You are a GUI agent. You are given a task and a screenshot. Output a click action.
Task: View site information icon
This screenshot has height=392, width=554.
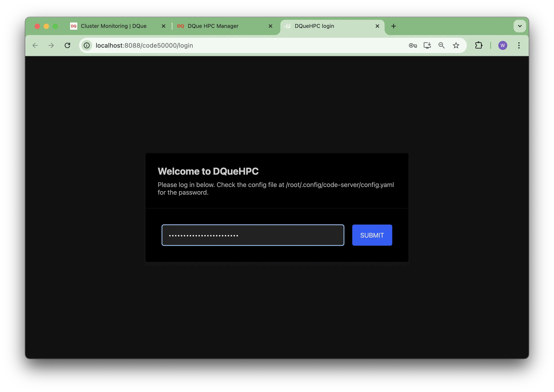pyautogui.click(x=87, y=45)
